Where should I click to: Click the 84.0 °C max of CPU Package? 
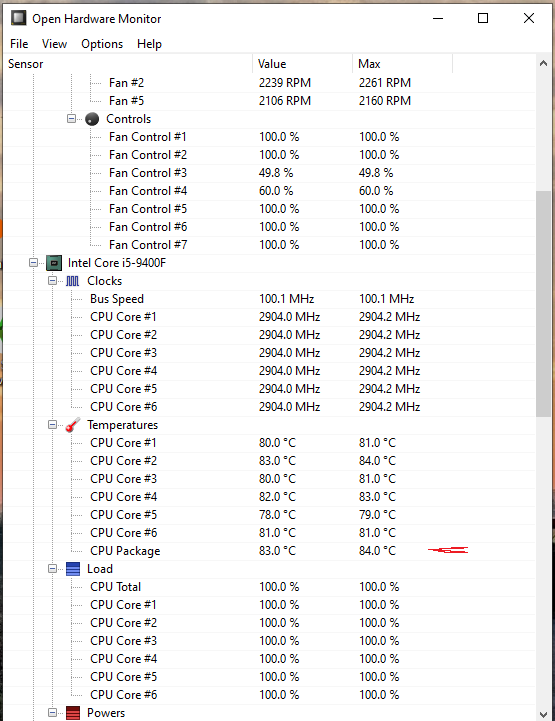[x=378, y=551]
